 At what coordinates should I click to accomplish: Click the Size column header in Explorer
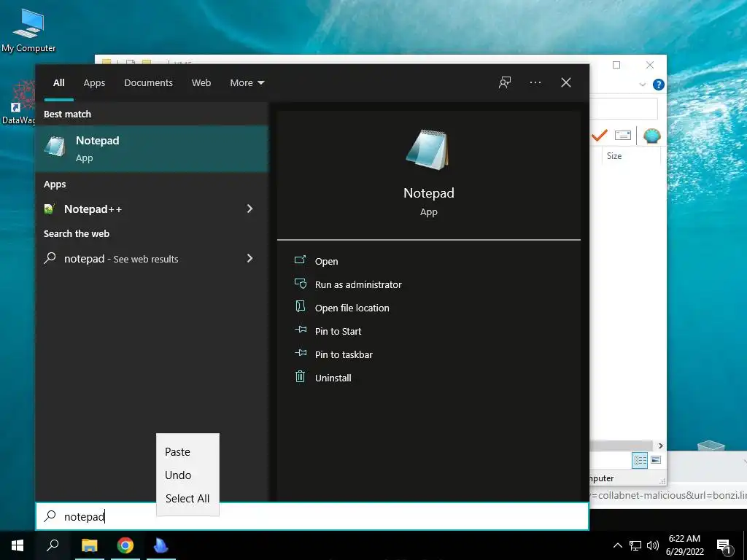pos(614,156)
